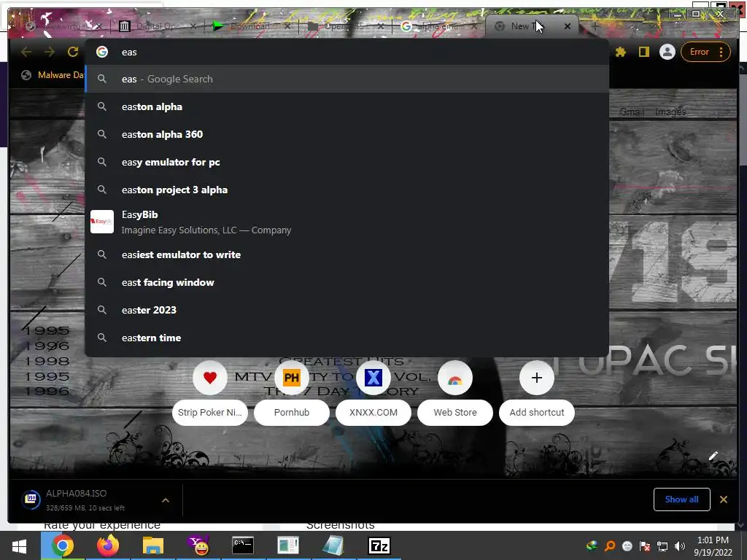747x560 pixels.
Task: Click the Strip Poker Ni... label
Action: 210,413
